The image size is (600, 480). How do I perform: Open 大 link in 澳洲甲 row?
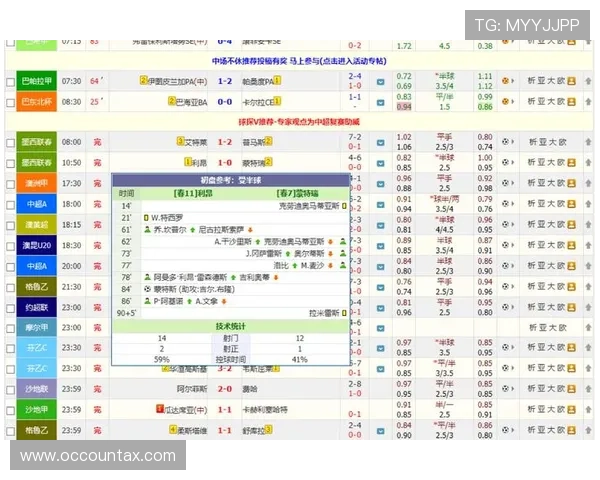(551, 183)
